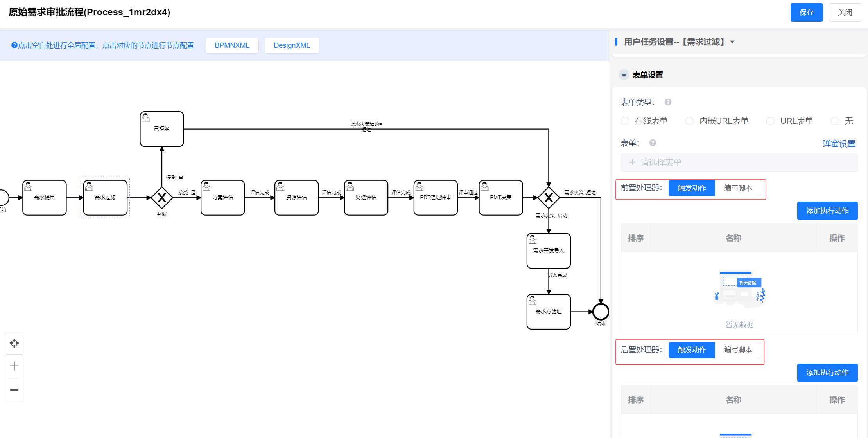
Task: Click the help icon next to 表单 label
Action: 653,143
